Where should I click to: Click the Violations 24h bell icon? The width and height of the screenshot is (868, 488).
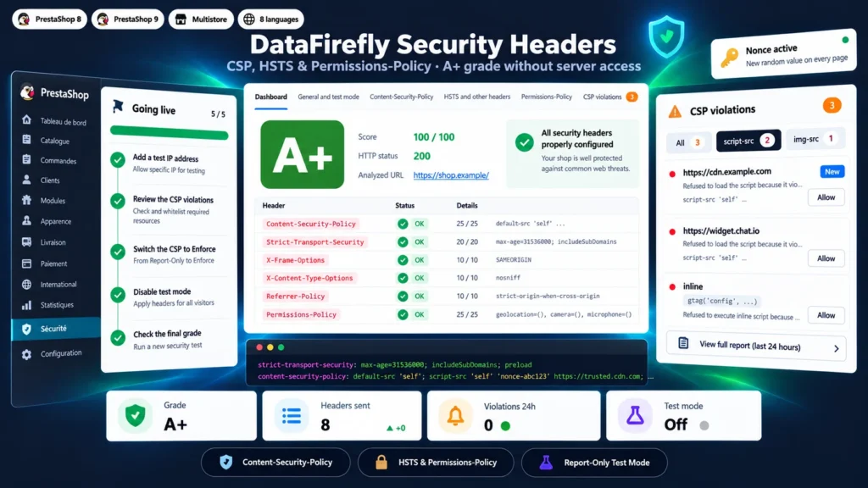(455, 415)
